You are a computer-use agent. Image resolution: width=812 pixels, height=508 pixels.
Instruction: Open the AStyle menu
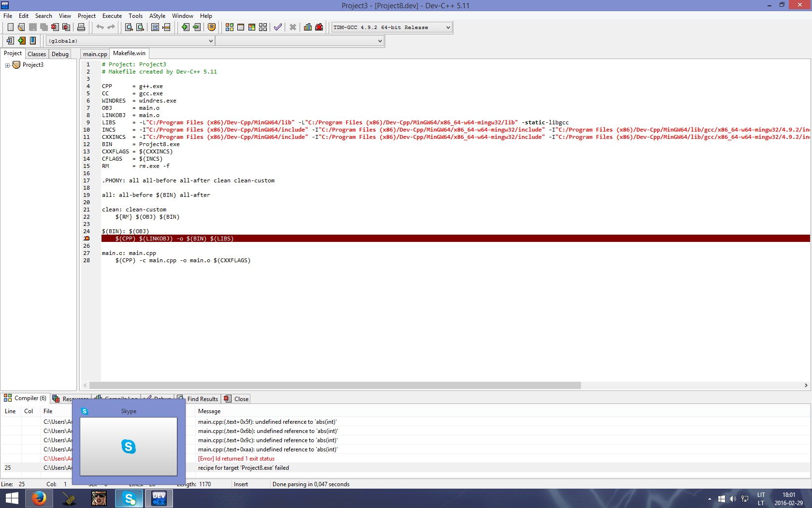(157, 15)
